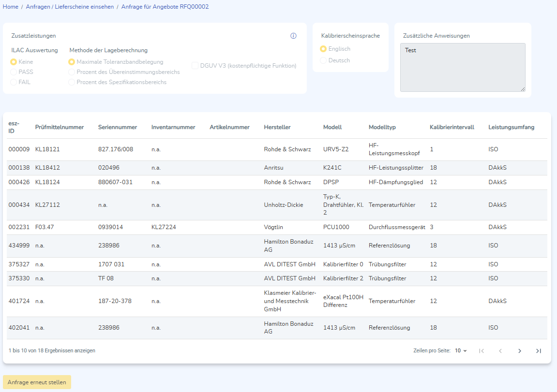Screen dimensions: 557x392
Task: Open the Home breadcrumb link
Action: click(11, 7)
